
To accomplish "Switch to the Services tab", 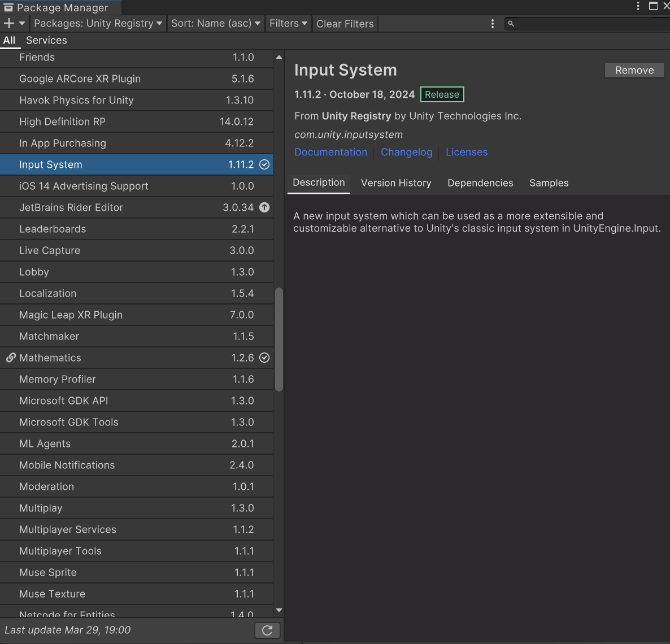I will 46,40.
